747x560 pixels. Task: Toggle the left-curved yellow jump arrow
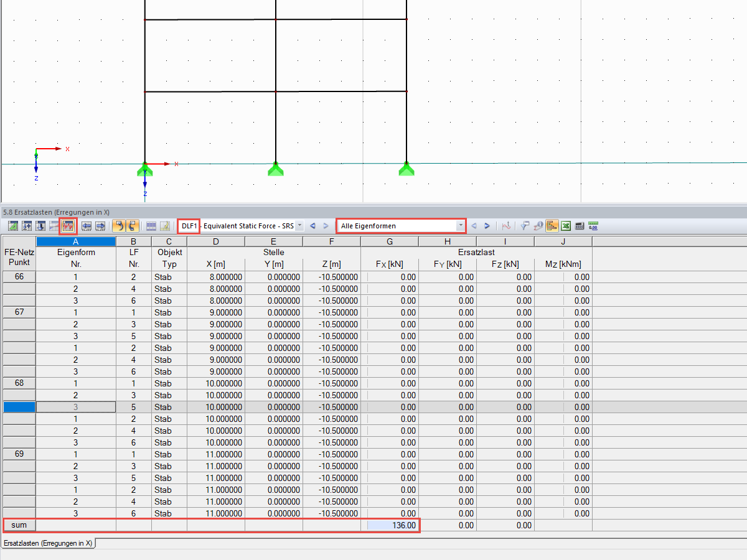118,226
